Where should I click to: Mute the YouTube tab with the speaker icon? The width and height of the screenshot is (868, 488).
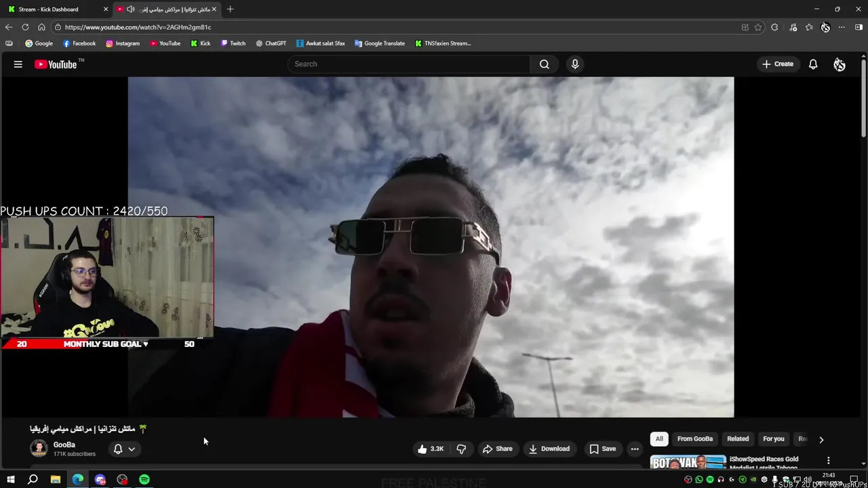tap(131, 9)
